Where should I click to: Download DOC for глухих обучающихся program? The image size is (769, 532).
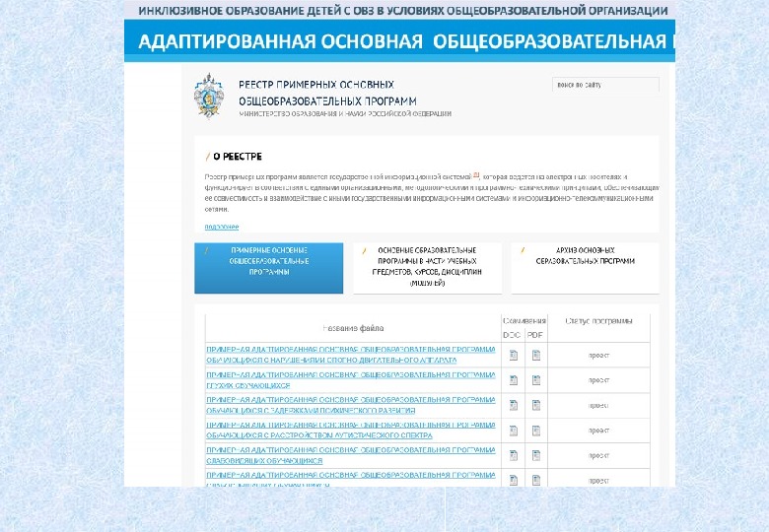513,380
